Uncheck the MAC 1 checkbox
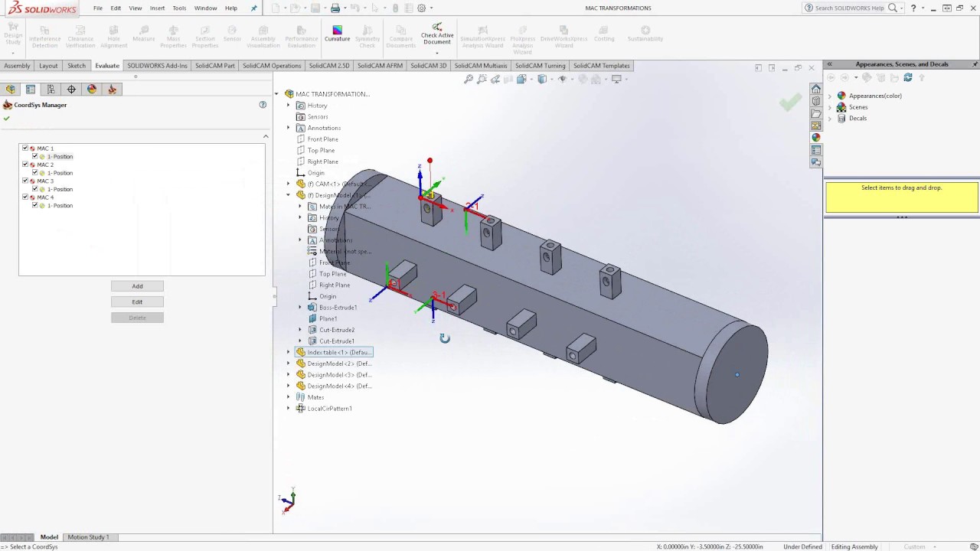The height and width of the screenshot is (551, 980). [x=25, y=148]
